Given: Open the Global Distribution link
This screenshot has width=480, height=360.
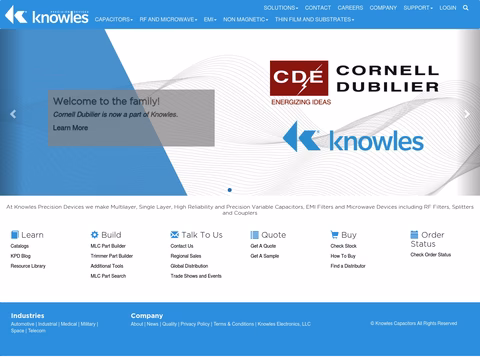Looking at the screenshot, I should click(x=189, y=266).
